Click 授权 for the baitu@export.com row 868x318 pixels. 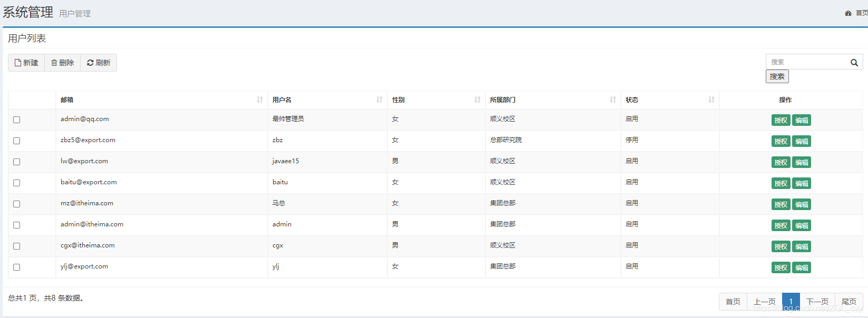[781, 183]
